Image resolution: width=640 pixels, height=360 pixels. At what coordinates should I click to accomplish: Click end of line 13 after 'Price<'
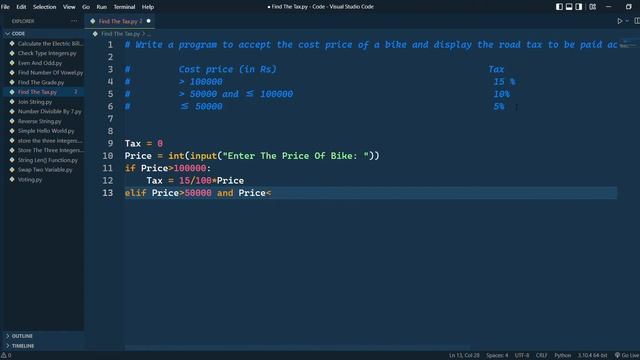point(271,193)
